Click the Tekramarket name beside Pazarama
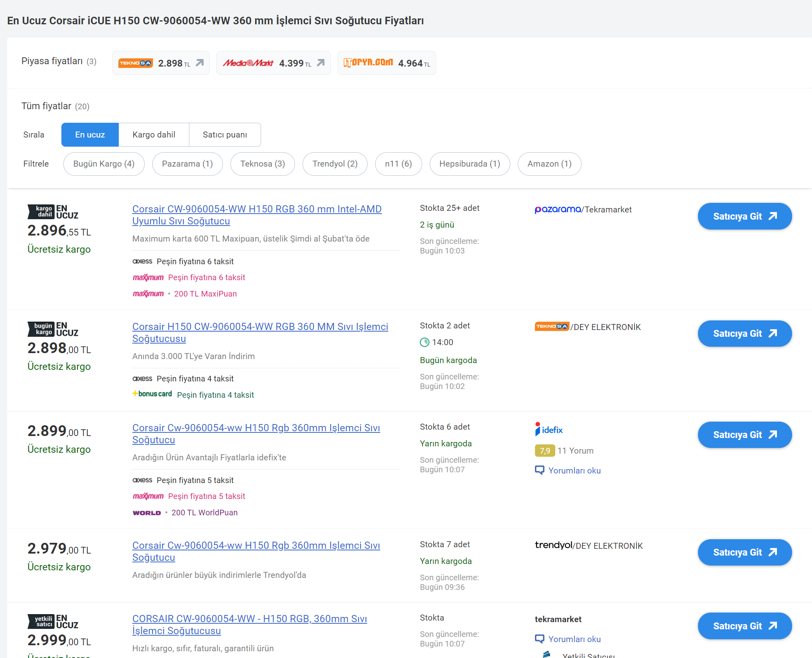The image size is (812, 658). click(x=608, y=210)
